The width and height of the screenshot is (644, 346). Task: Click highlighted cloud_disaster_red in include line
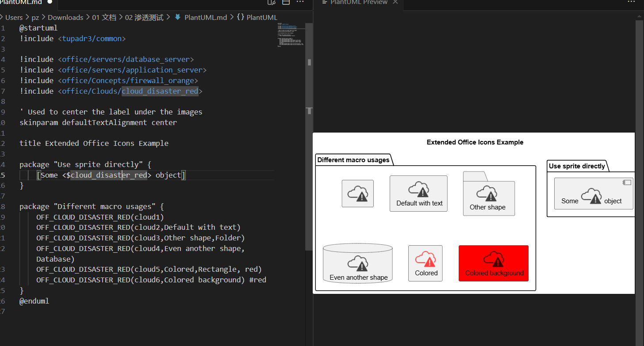point(160,91)
